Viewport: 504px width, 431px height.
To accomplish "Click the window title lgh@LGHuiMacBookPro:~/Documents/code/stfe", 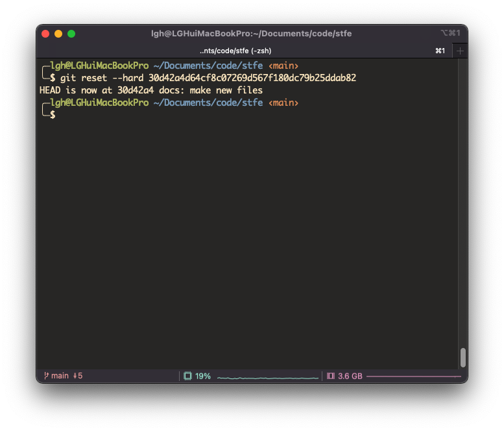I will (x=252, y=34).
